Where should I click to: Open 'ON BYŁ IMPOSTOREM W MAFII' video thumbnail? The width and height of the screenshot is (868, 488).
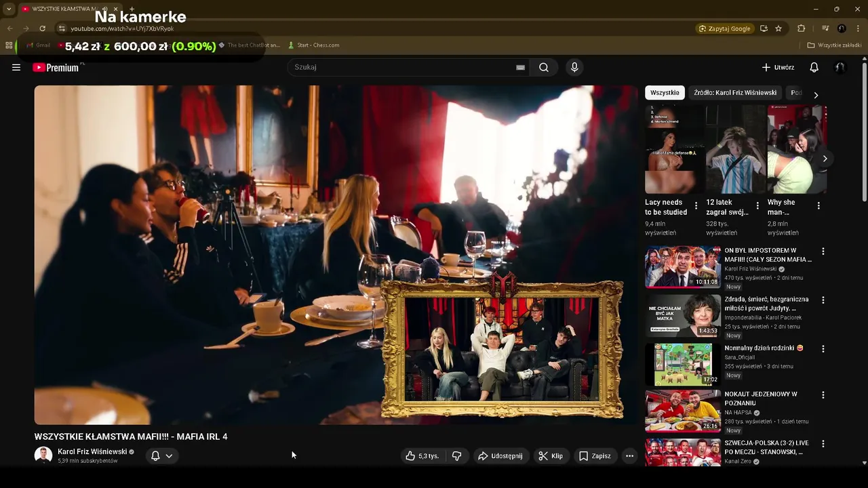point(683,267)
